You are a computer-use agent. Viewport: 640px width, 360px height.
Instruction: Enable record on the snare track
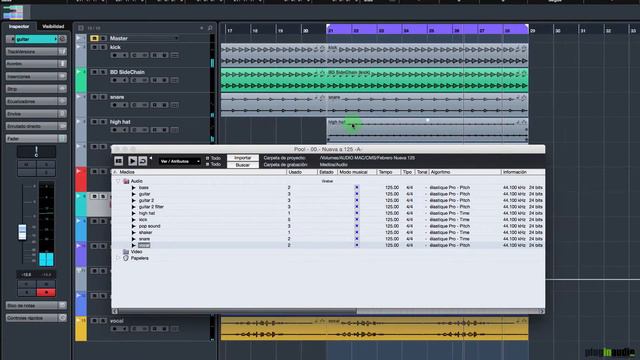(114, 105)
